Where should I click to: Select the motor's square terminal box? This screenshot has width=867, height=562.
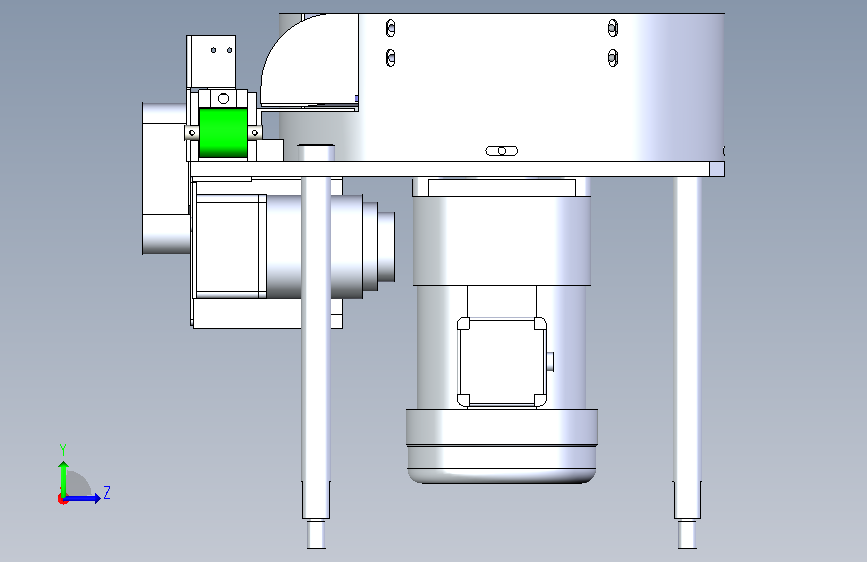click(x=502, y=362)
